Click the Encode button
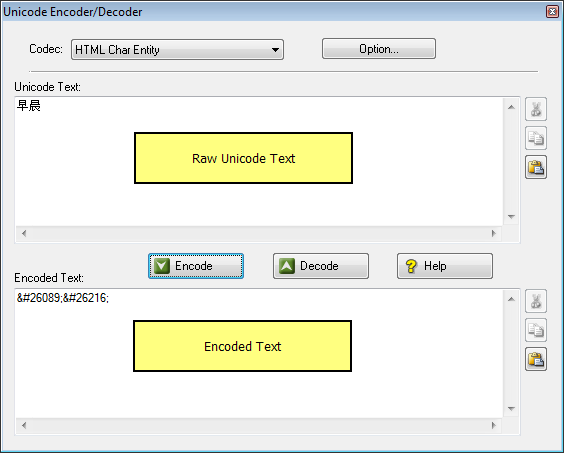564x453 pixels. [196, 266]
